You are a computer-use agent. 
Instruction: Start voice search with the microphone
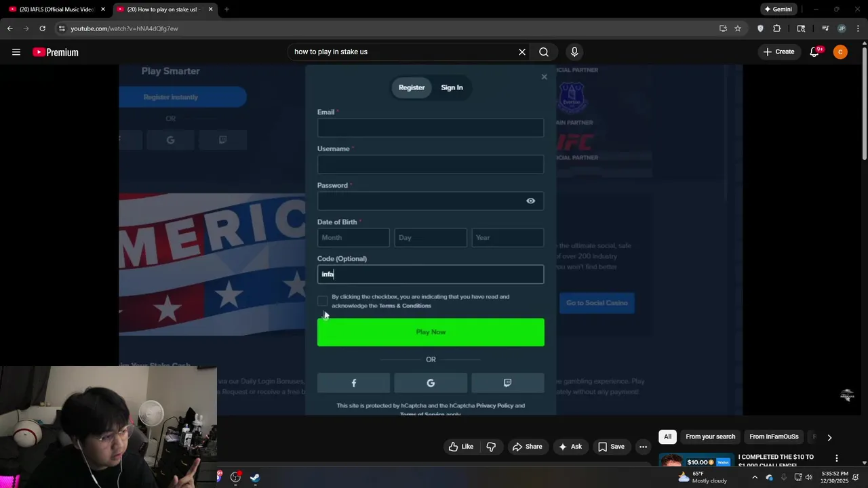pos(574,52)
